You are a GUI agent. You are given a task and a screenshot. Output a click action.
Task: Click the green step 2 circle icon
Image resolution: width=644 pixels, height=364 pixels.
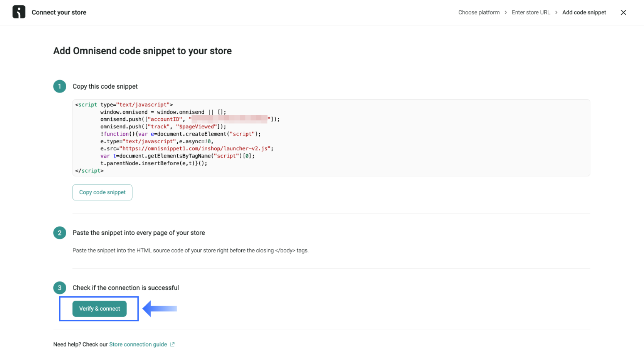(59, 233)
